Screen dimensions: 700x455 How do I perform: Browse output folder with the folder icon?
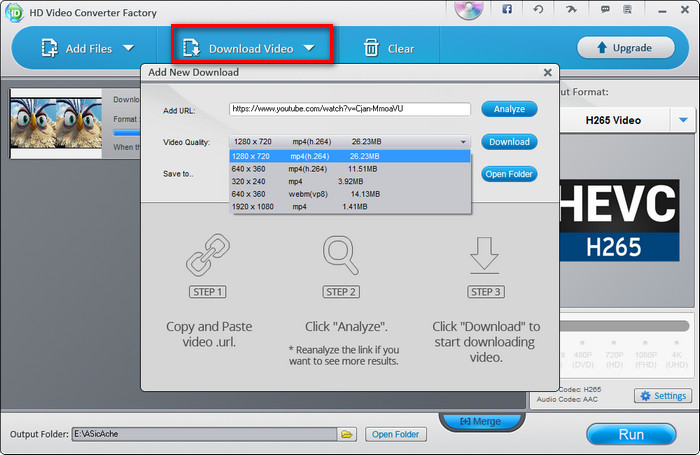click(x=347, y=434)
